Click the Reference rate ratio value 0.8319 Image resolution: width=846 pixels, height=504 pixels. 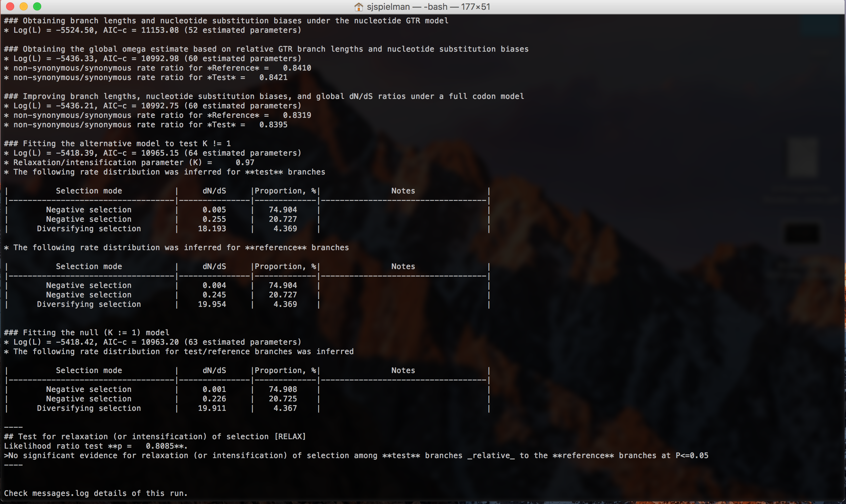point(297,115)
